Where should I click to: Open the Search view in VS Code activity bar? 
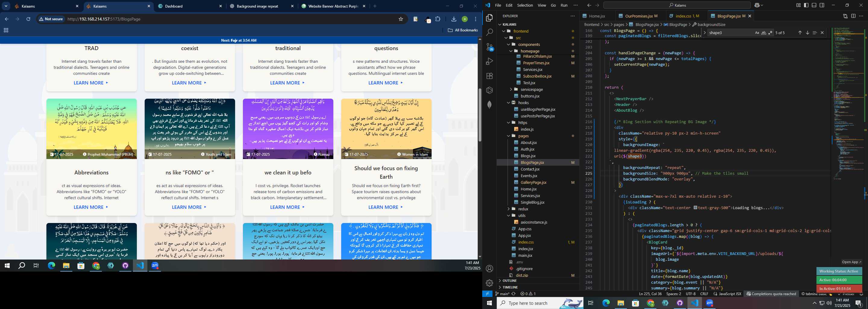coord(489,32)
